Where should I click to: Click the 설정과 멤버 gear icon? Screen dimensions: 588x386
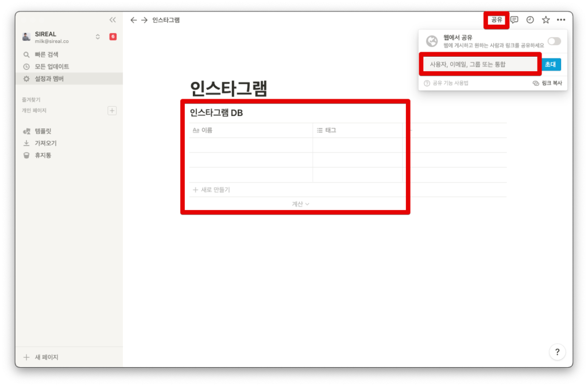pyautogui.click(x=26, y=79)
